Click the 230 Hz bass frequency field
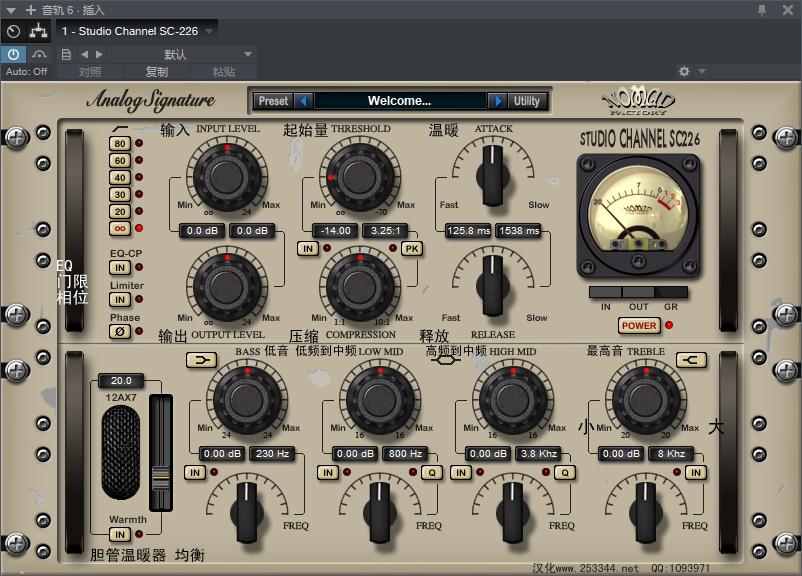 pyautogui.click(x=272, y=454)
